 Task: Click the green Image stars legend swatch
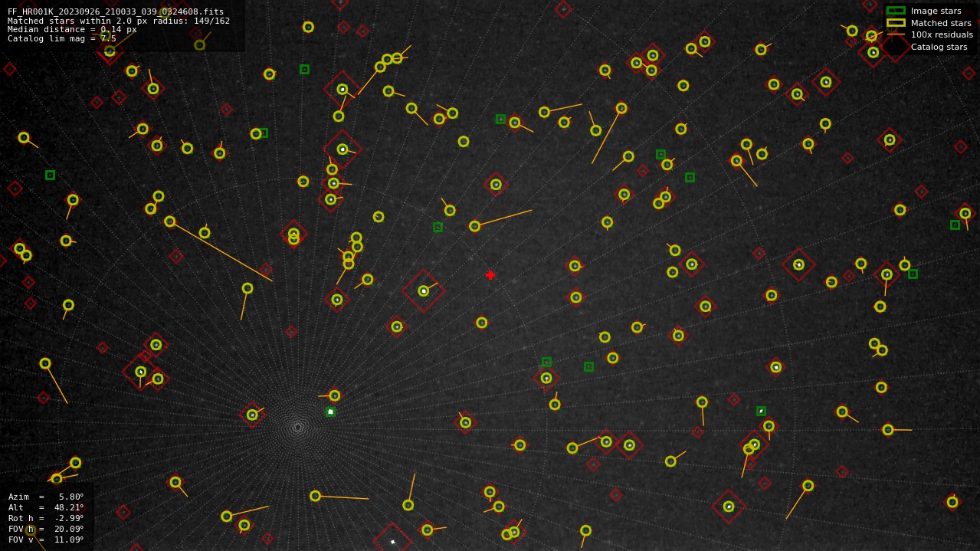896,11
